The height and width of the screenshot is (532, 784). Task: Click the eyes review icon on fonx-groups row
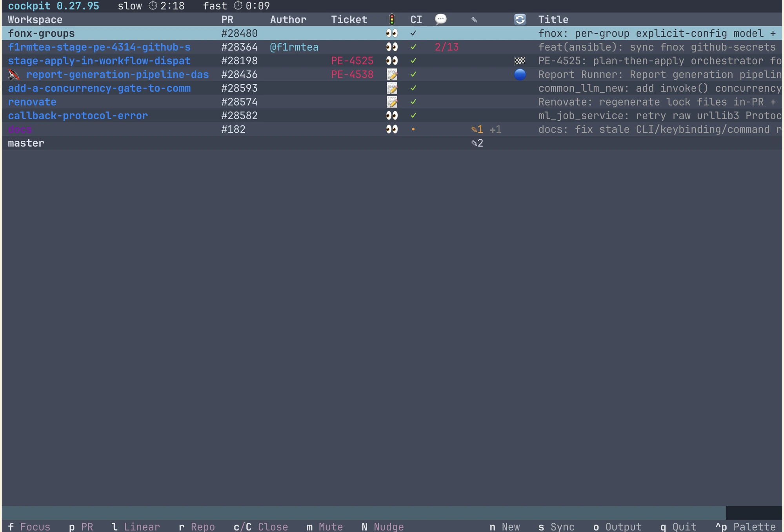391,33
